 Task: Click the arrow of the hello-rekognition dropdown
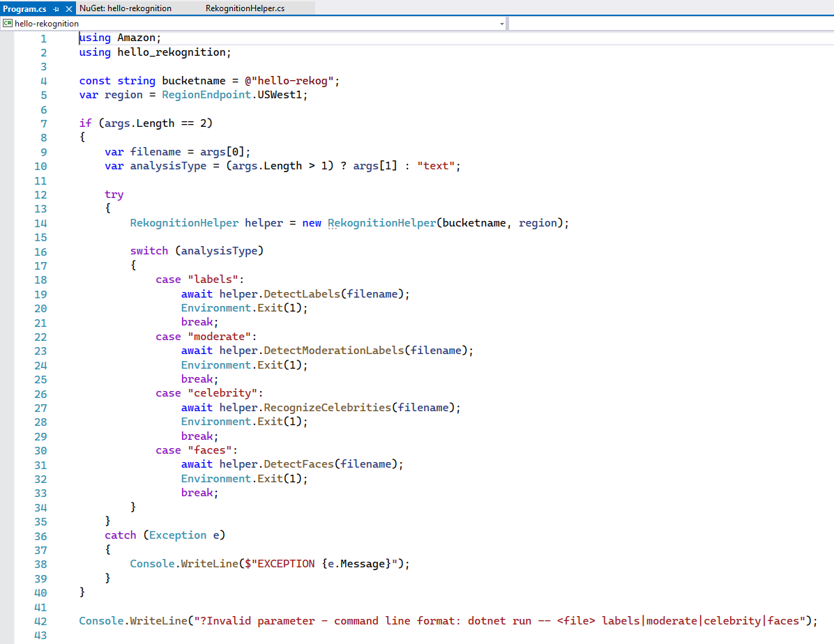[x=501, y=24]
